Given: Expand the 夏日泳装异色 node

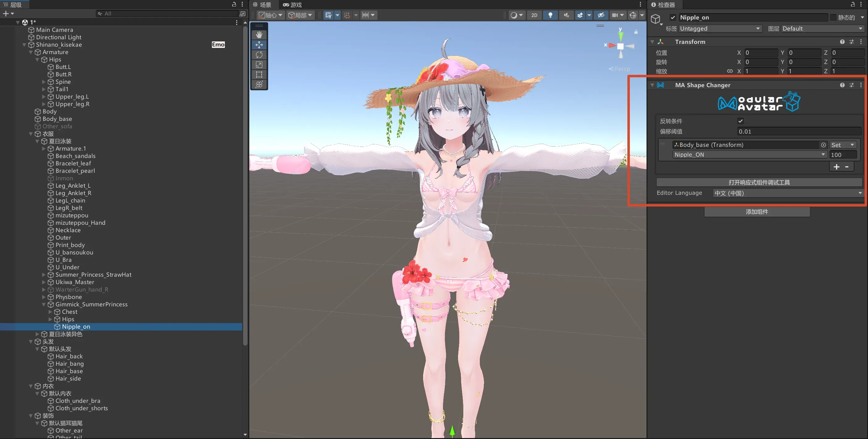Looking at the screenshot, I should [x=37, y=334].
